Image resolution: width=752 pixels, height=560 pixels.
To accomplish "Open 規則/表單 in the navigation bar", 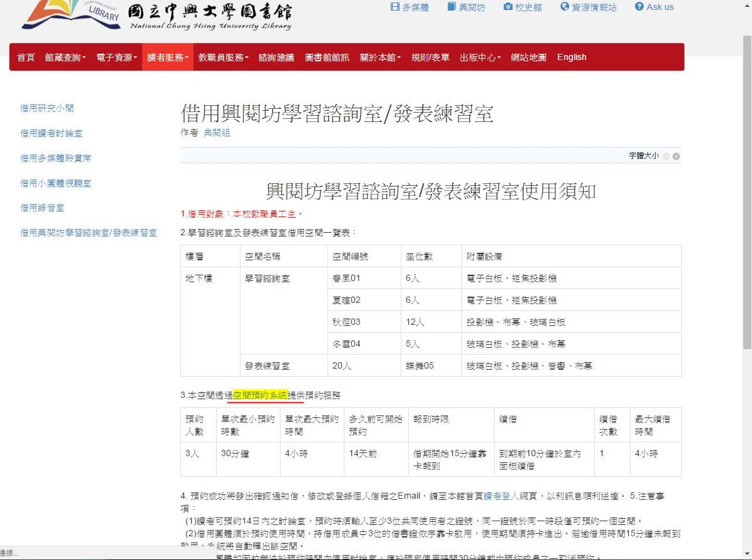I will [430, 57].
